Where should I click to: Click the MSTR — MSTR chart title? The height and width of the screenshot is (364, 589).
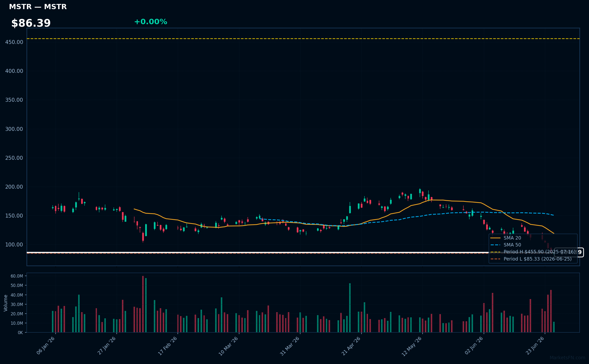38,7
